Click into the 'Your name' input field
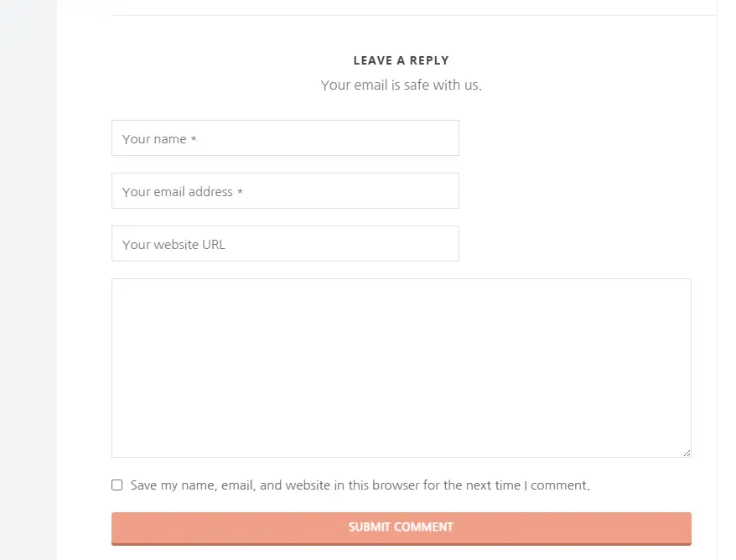 click(285, 138)
